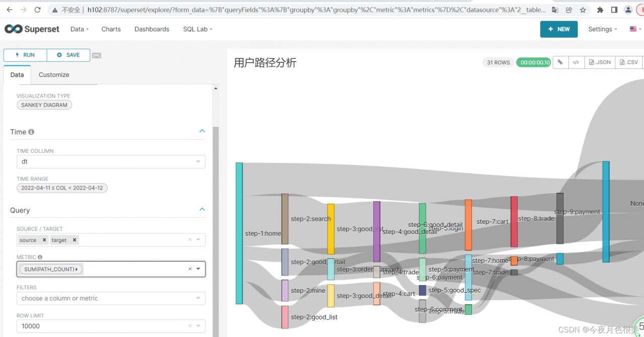Click the New button
The image size is (644, 337).
point(559,29)
